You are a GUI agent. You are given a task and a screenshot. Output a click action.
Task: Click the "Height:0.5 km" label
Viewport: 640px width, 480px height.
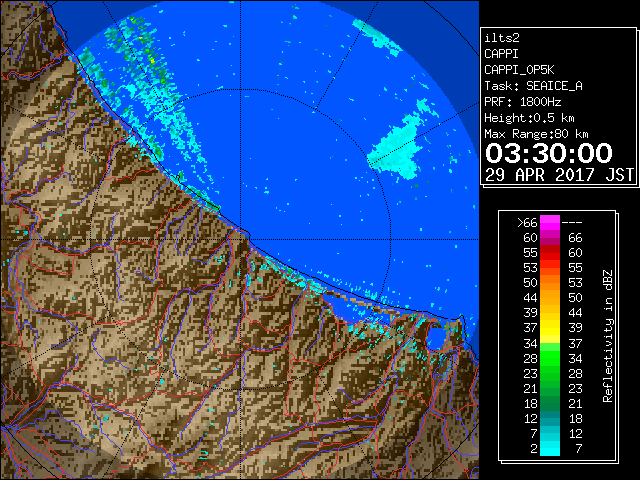point(529,118)
